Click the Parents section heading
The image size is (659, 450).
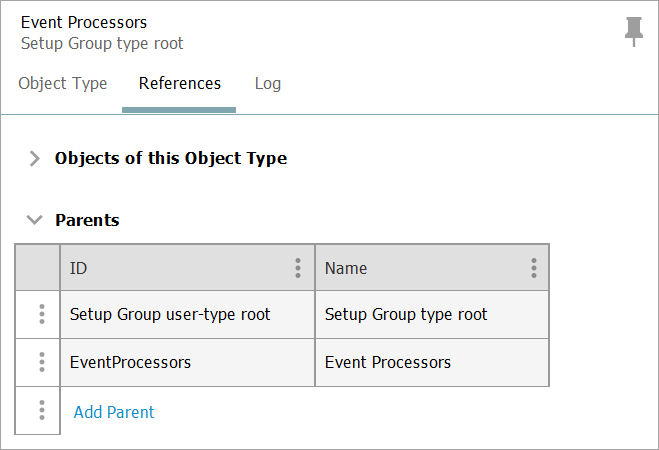[87, 220]
